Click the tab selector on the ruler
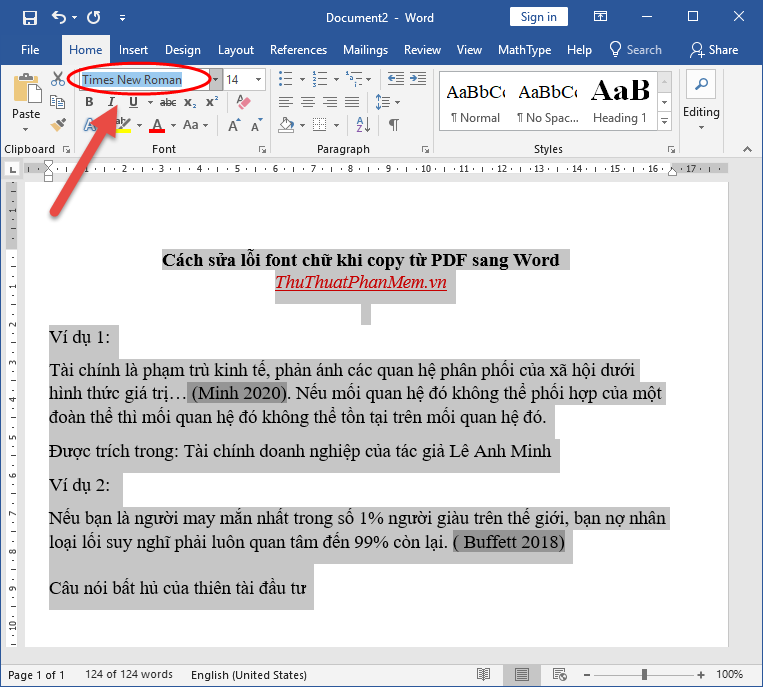 click(13, 169)
